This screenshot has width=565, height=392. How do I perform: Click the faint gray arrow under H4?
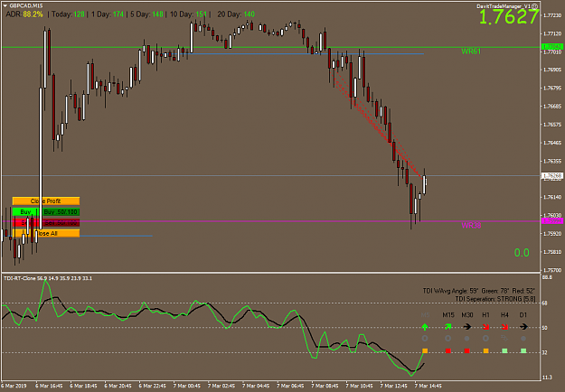504,339
